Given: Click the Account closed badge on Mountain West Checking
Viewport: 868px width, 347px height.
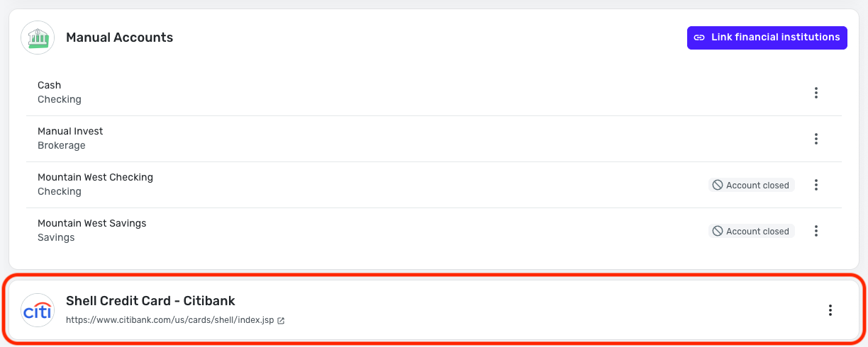Looking at the screenshot, I should point(752,185).
